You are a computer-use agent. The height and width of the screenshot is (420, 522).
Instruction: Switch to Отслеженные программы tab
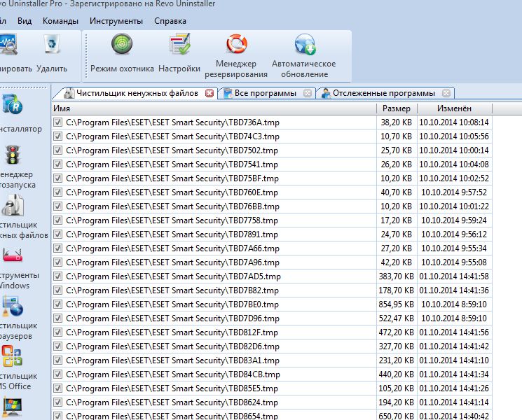coord(384,93)
